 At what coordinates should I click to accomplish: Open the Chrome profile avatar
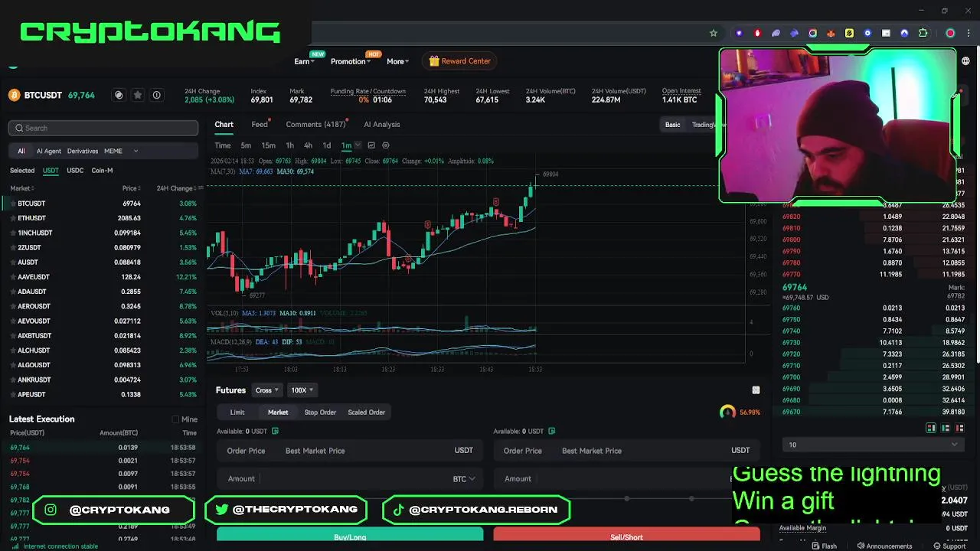950,33
